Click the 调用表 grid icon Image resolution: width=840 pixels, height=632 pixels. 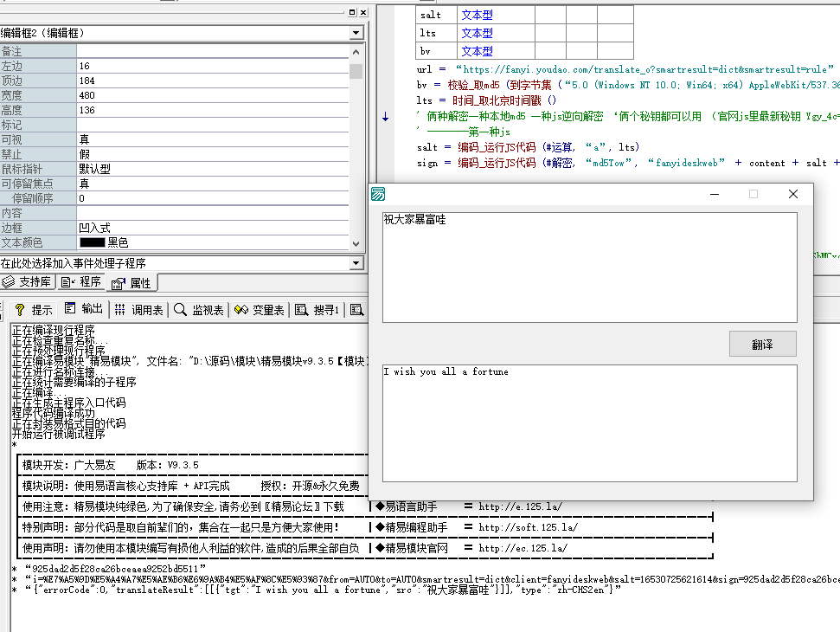pos(120,310)
